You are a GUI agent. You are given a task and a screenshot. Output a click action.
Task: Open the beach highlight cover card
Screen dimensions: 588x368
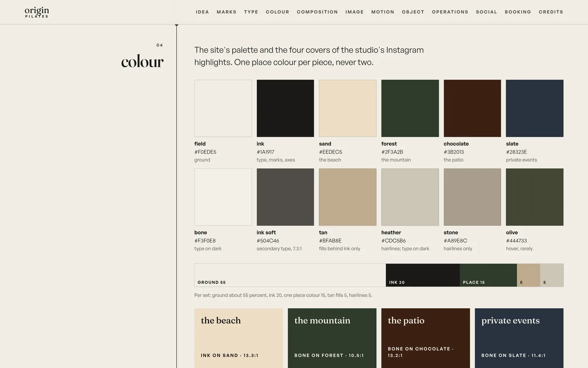(238, 338)
